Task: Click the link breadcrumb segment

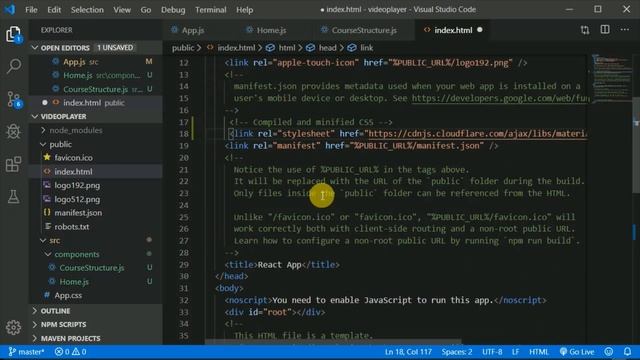Action: coord(366,48)
